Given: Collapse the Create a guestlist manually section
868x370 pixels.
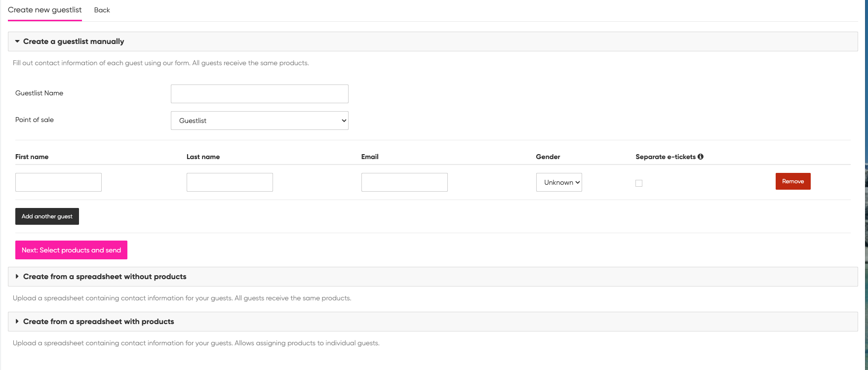Looking at the screenshot, I should coord(74,41).
